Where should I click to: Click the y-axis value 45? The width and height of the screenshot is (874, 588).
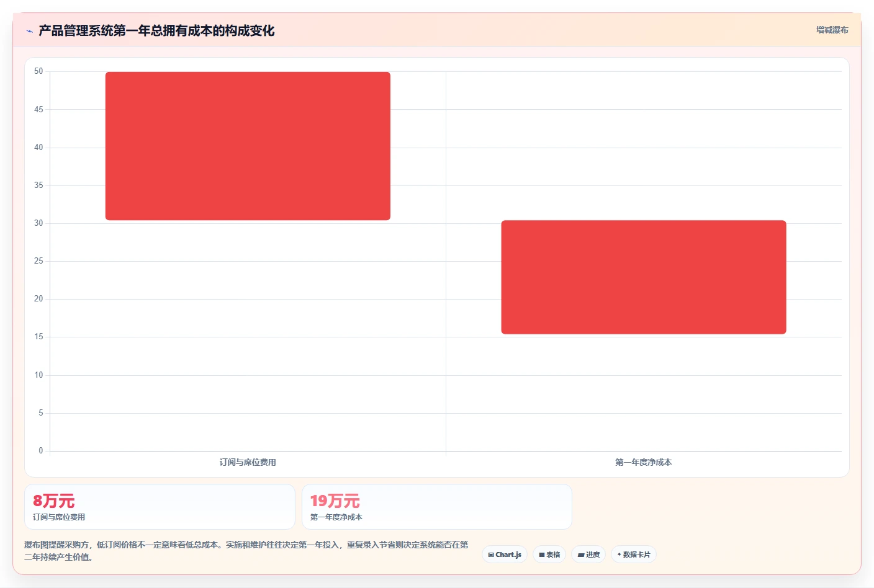pyautogui.click(x=38, y=109)
